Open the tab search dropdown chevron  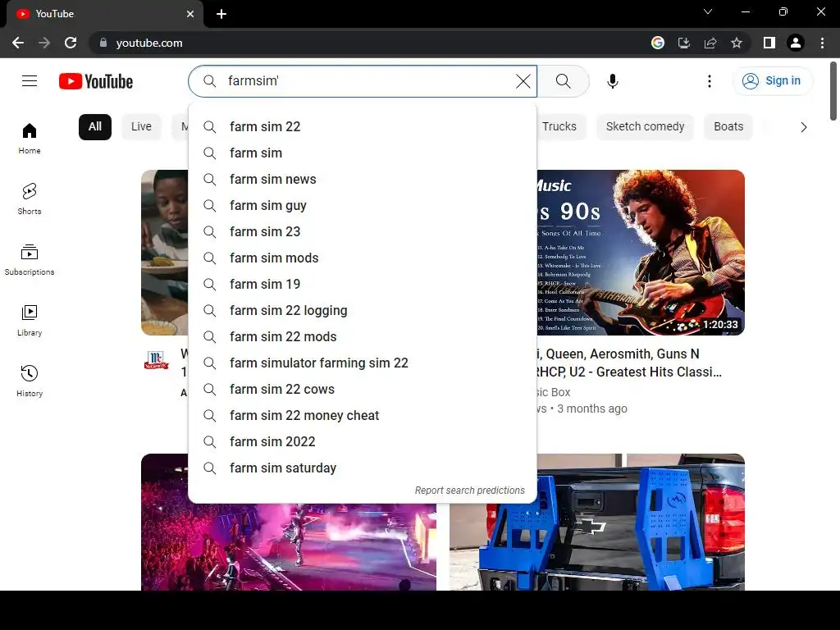tap(708, 11)
